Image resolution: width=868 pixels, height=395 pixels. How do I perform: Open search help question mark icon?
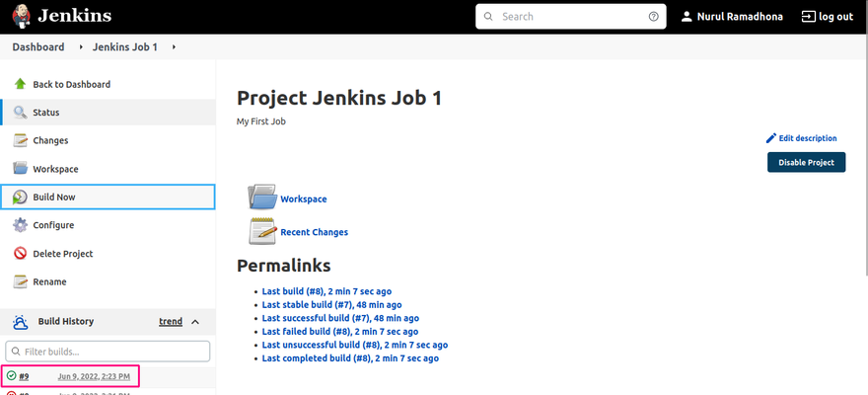[653, 17]
